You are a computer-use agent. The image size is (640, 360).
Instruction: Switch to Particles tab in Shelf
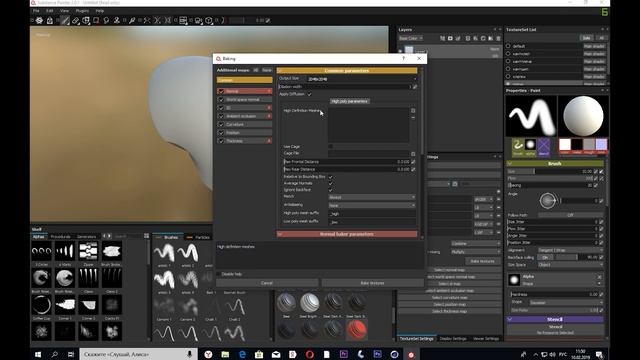(x=199, y=237)
